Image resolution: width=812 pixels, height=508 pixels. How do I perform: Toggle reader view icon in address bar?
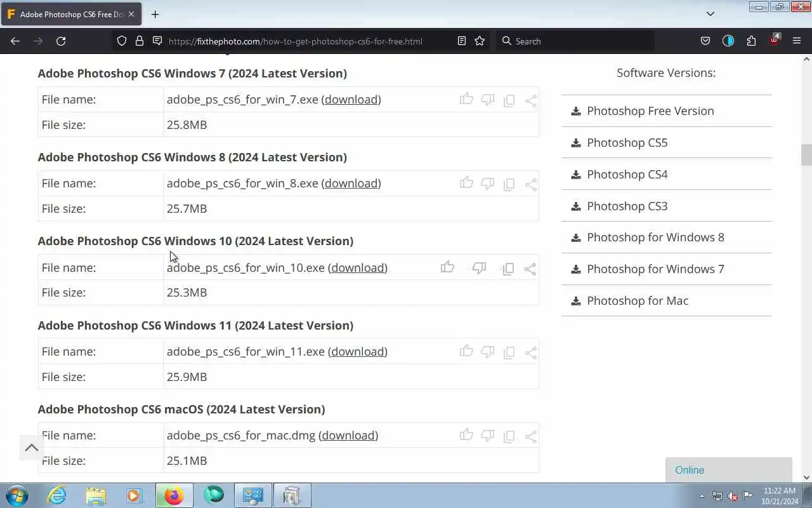462,41
